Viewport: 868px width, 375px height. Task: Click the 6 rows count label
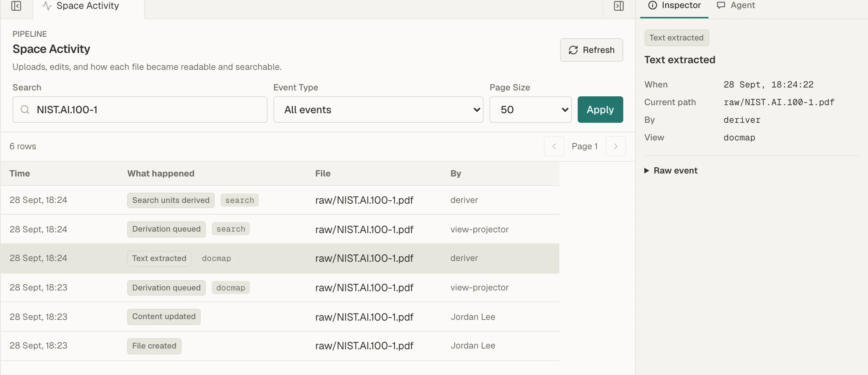pyautogui.click(x=23, y=146)
